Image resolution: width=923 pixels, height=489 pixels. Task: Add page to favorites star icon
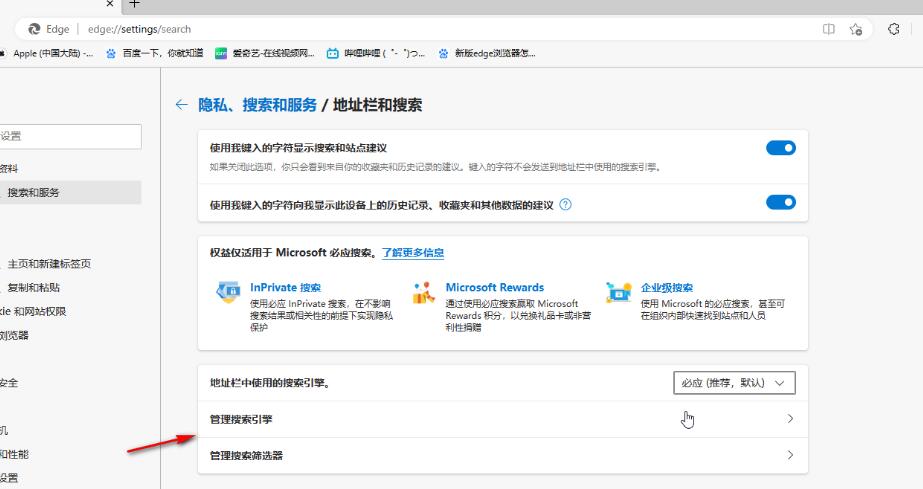pyautogui.click(x=856, y=29)
